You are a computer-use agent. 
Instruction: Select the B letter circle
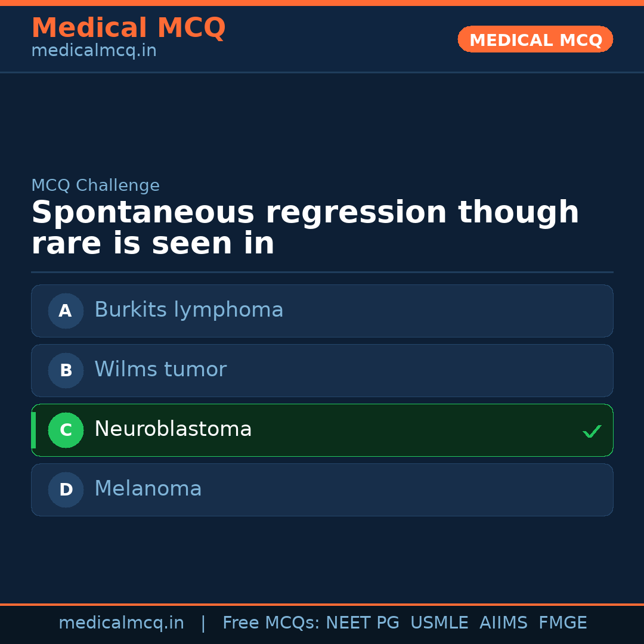pos(66,370)
